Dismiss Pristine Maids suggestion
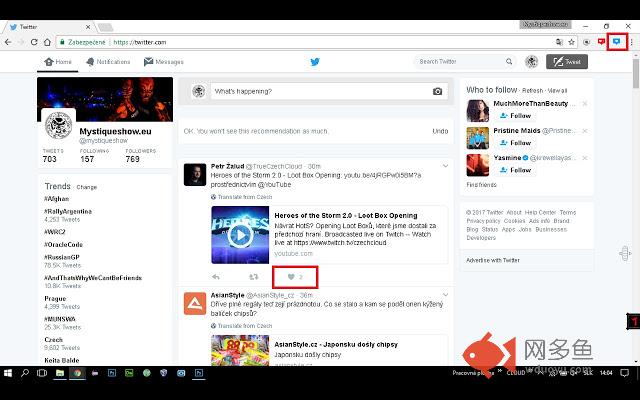The height and width of the screenshot is (400, 640). [x=584, y=131]
